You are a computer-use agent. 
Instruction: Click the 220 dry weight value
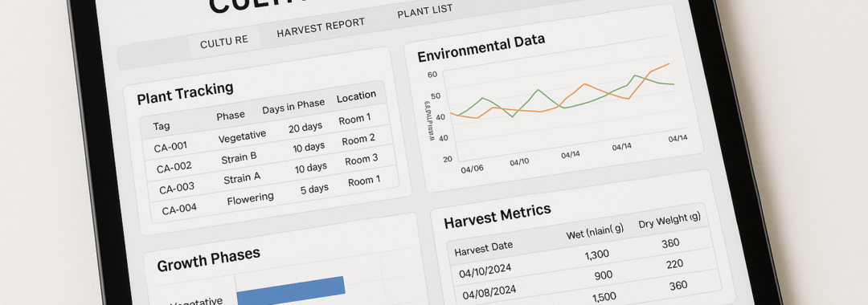coord(675,264)
